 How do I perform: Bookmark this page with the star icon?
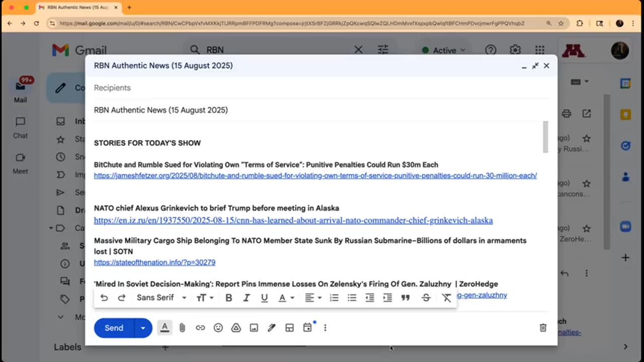tap(561, 23)
